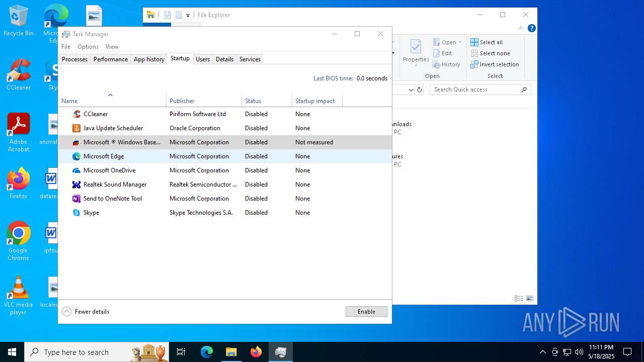Sort by the Status column header
This screenshot has height=362, width=644.
point(267,100)
